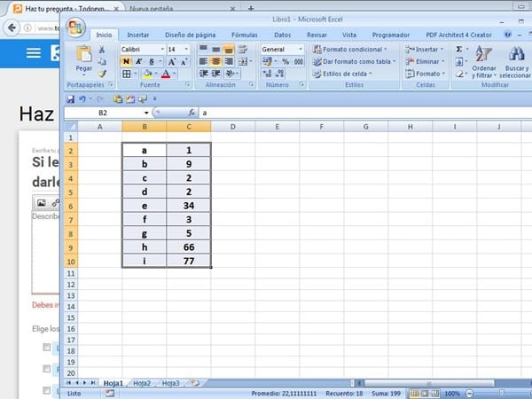Open Dar formato como tabla dropdown

(x=354, y=61)
